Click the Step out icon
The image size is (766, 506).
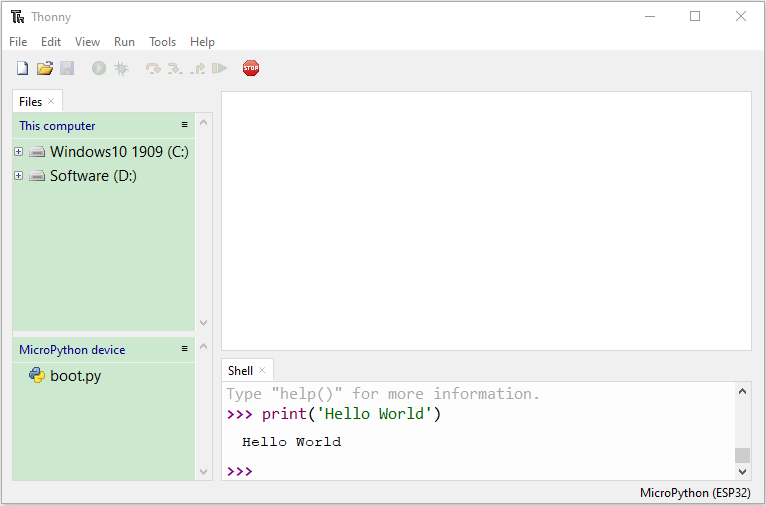(x=198, y=68)
